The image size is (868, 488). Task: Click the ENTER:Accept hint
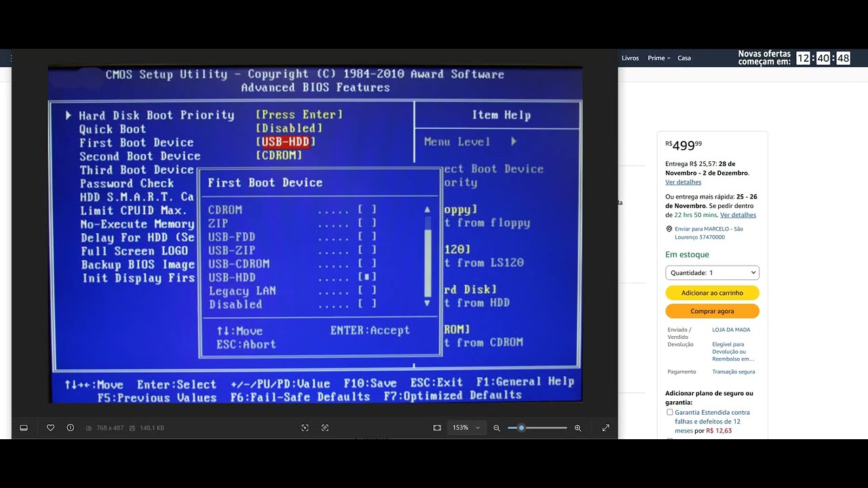(370, 330)
